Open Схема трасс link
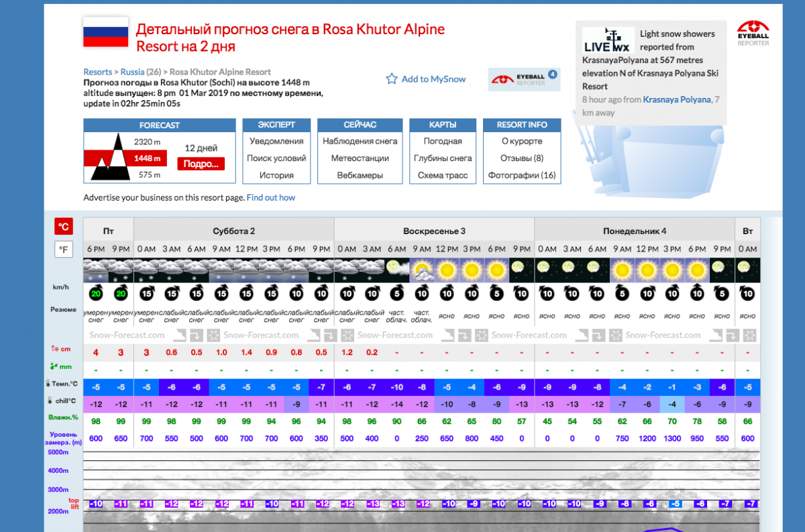The height and width of the screenshot is (532, 805). click(443, 175)
